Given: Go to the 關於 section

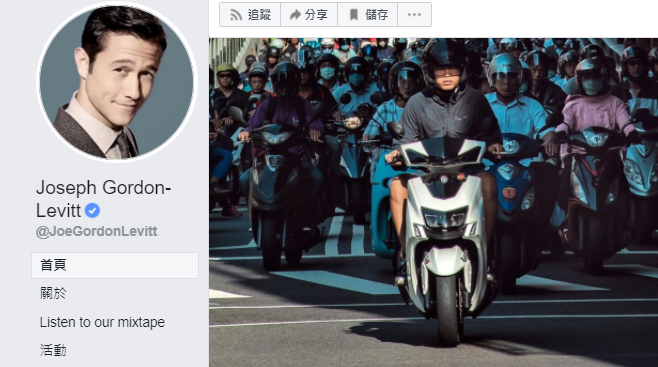Looking at the screenshot, I should coord(53,293).
